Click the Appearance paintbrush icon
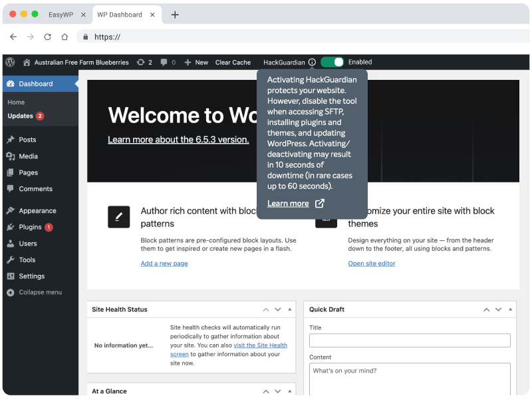Viewport: 532px width, 402px height. 11,210
